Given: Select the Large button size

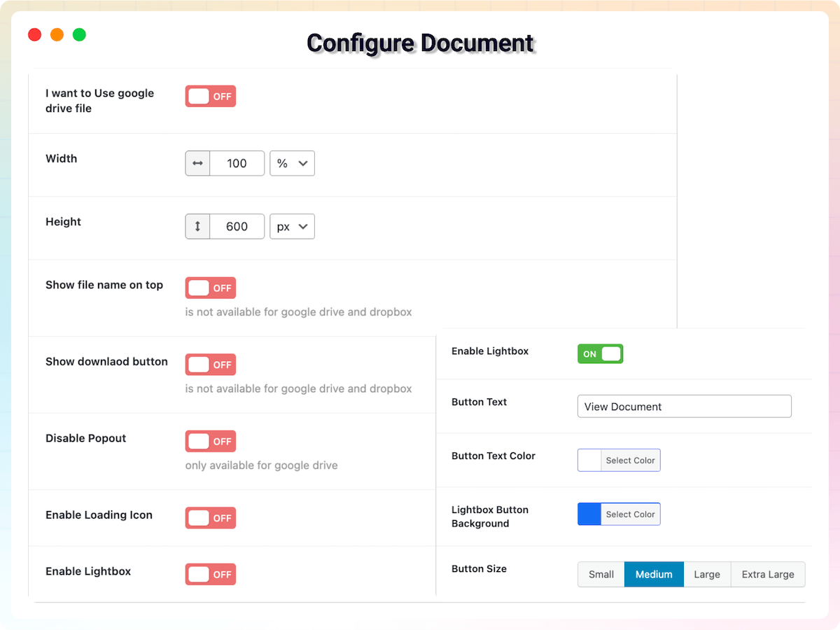Looking at the screenshot, I should (707, 574).
